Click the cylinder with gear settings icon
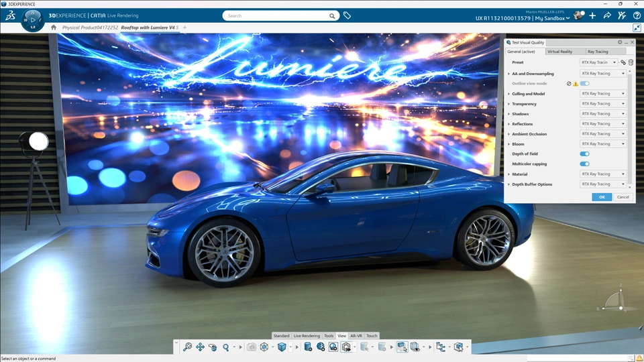 (x=308, y=347)
